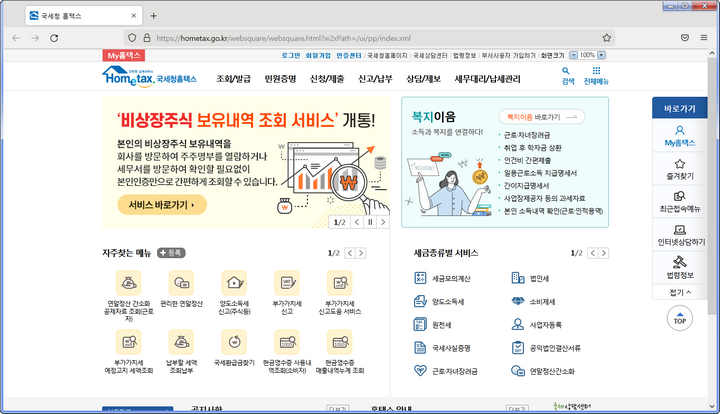The image size is (720, 414).
Task: Click the Hometax logo
Action: click(149, 76)
